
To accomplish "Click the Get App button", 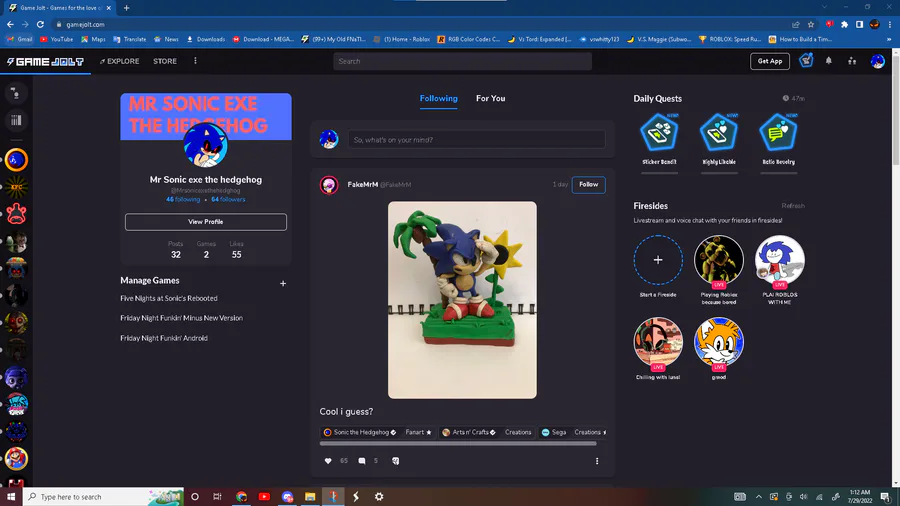I will [770, 61].
